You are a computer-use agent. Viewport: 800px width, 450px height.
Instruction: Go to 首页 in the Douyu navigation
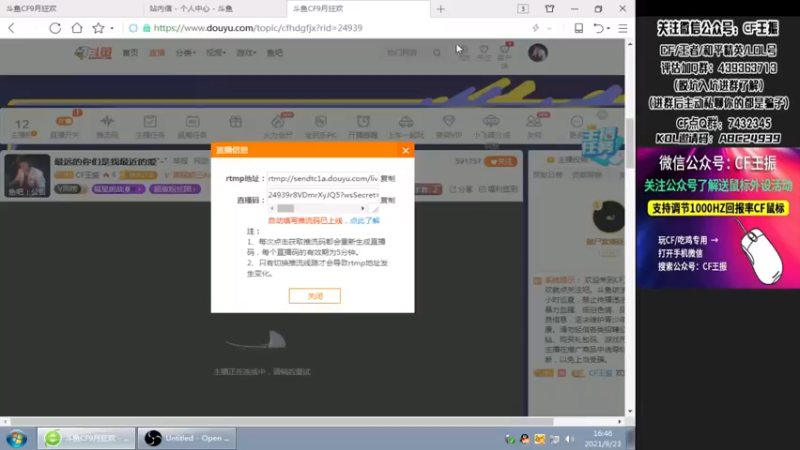(x=130, y=53)
